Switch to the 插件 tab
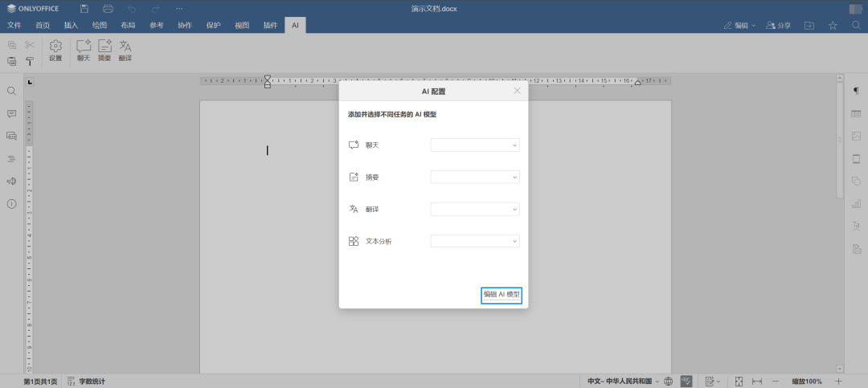The height and width of the screenshot is (388, 868). click(x=270, y=25)
